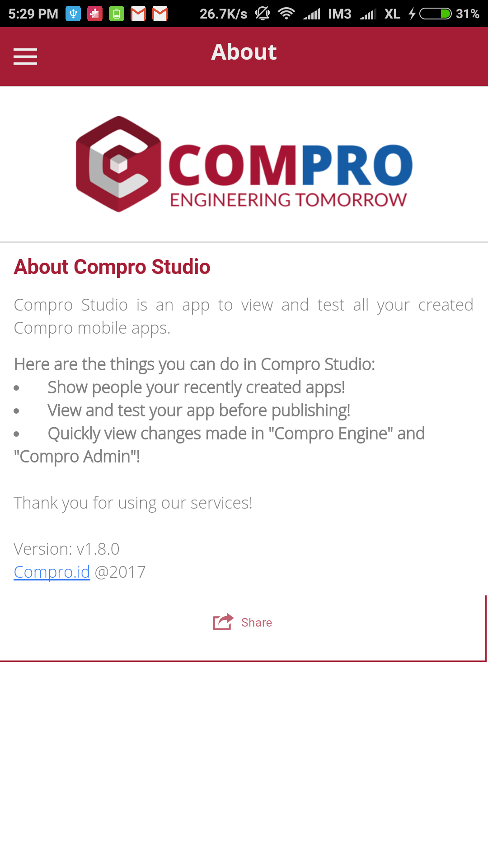This screenshot has width=488, height=868.
Task: Tap the green battery app notification icon
Action: pyautogui.click(x=117, y=14)
